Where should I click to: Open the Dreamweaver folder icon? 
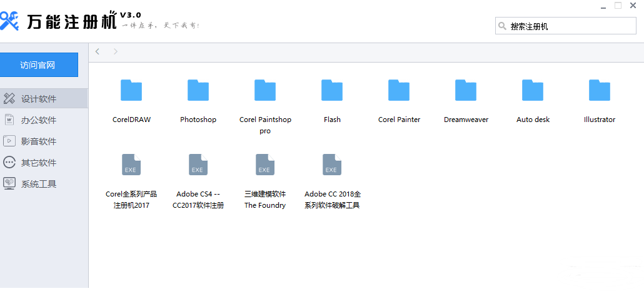tap(466, 90)
